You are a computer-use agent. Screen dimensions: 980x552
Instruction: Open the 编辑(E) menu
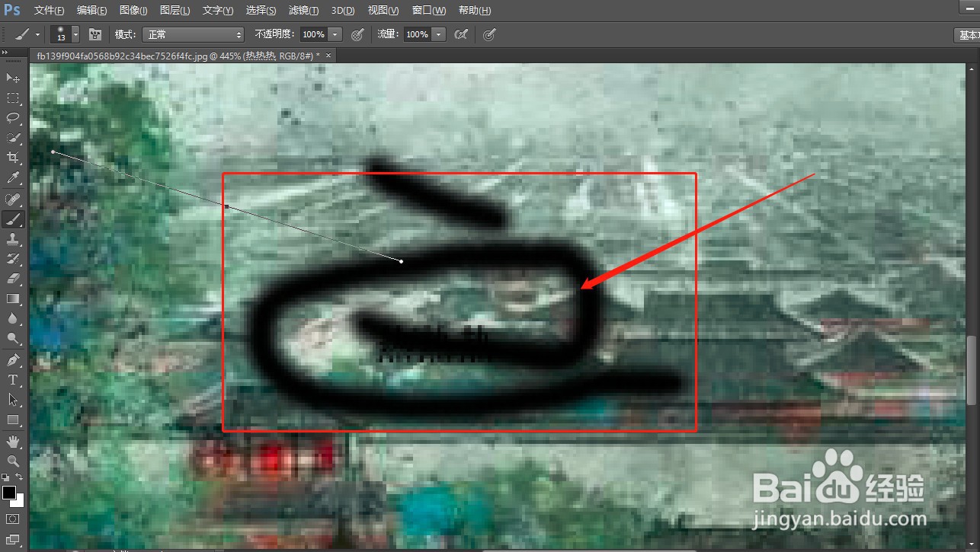click(x=92, y=11)
